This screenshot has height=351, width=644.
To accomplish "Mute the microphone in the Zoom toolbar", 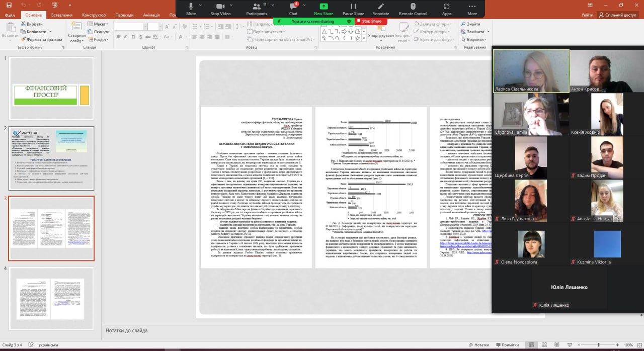I will [191, 9].
